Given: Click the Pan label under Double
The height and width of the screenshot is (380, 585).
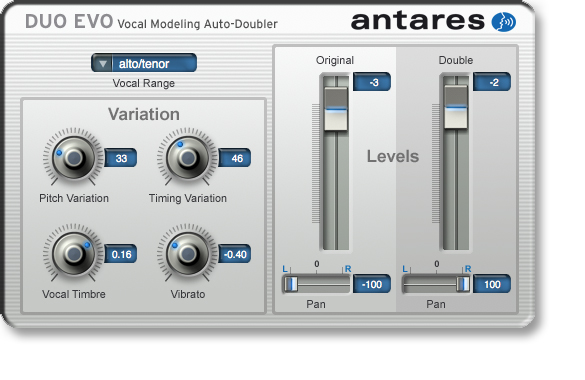Looking at the screenshot, I should [436, 304].
